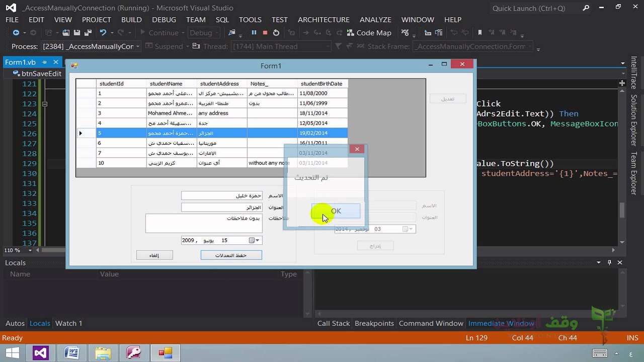Click the حفظ التعديلات save edits button
644x362 pixels.
point(231,255)
